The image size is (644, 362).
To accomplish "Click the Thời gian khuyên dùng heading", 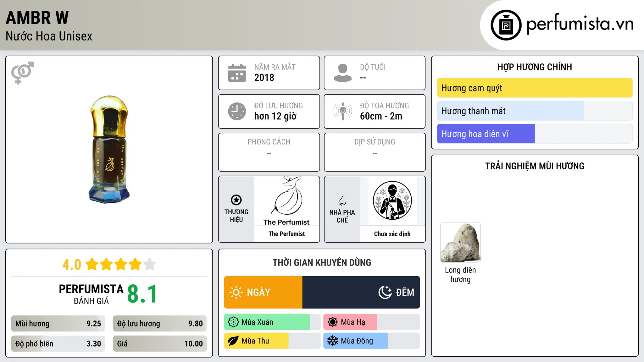I will click(x=322, y=262).
